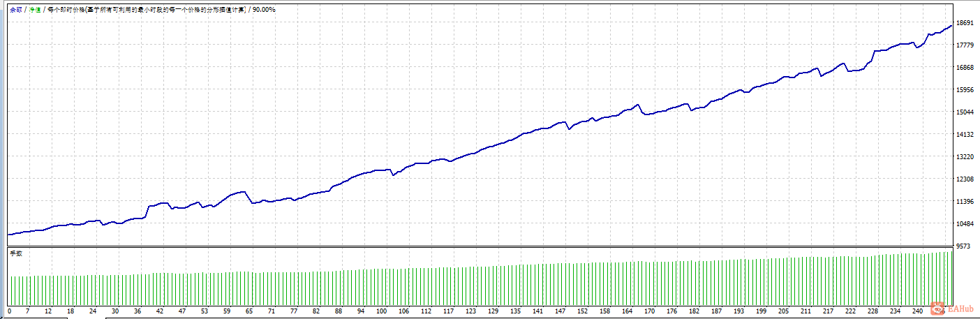Click the 18691 value on the price axis
This screenshot has width=980, height=319.
(965, 23)
